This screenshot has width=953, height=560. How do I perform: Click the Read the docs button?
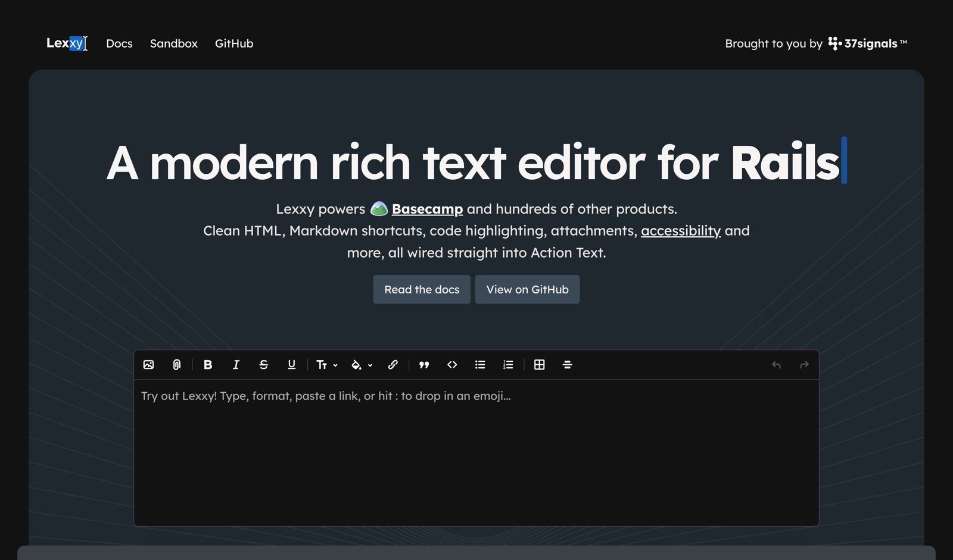click(x=422, y=289)
